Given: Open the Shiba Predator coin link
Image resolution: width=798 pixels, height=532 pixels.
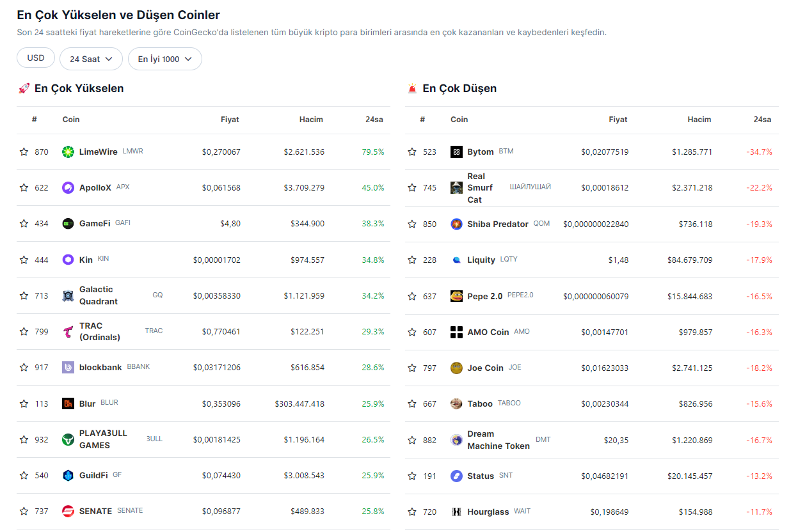Looking at the screenshot, I should 497,224.
